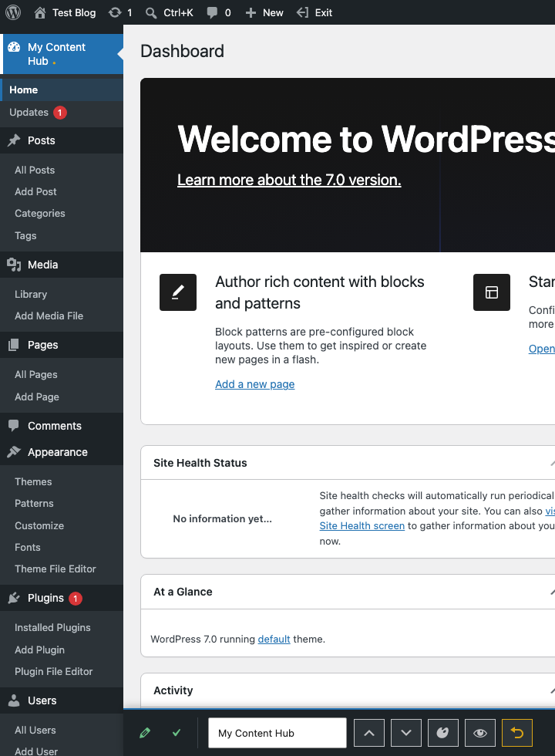Click Exit in the admin bar
This screenshot has width=555, height=756.
point(314,12)
